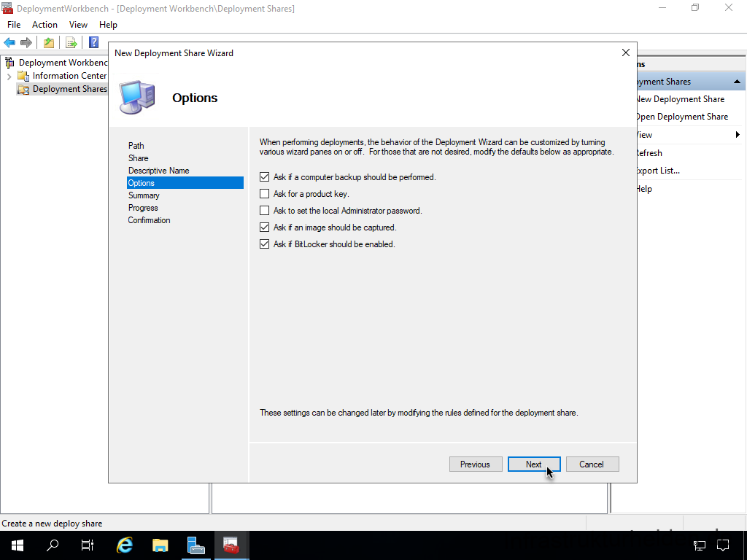This screenshot has width=747, height=560.
Task: Uncheck Ask if BitLocker should be enabled
Action: [264, 244]
